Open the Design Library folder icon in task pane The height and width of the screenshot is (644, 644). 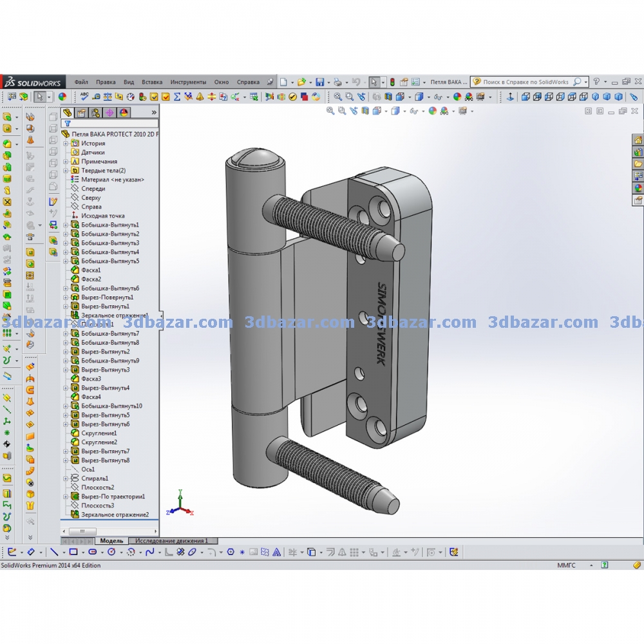pyautogui.click(x=638, y=152)
